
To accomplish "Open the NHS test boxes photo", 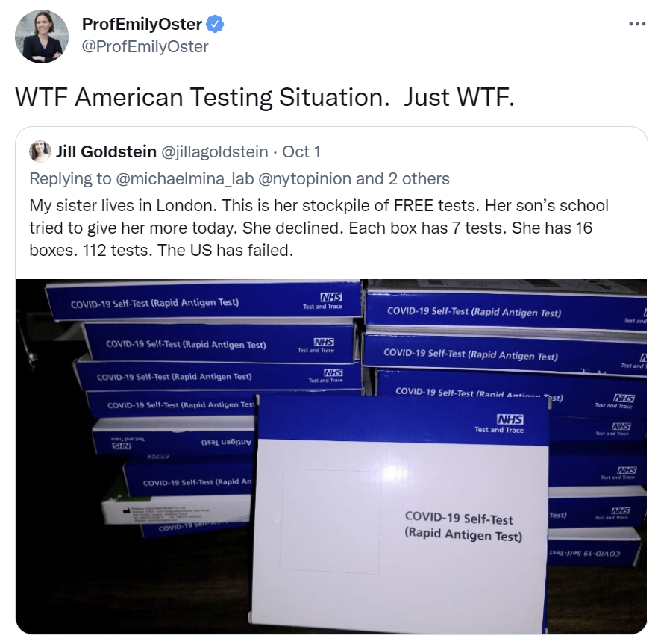I will 331,457.
